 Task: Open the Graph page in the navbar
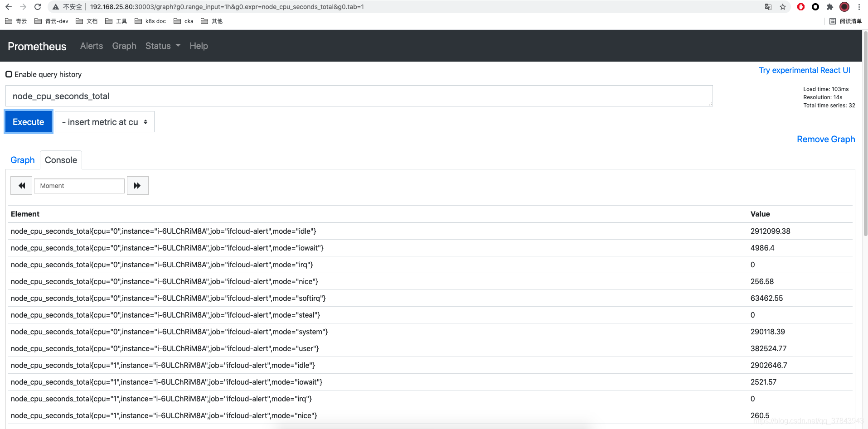click(x=124, y=46)
